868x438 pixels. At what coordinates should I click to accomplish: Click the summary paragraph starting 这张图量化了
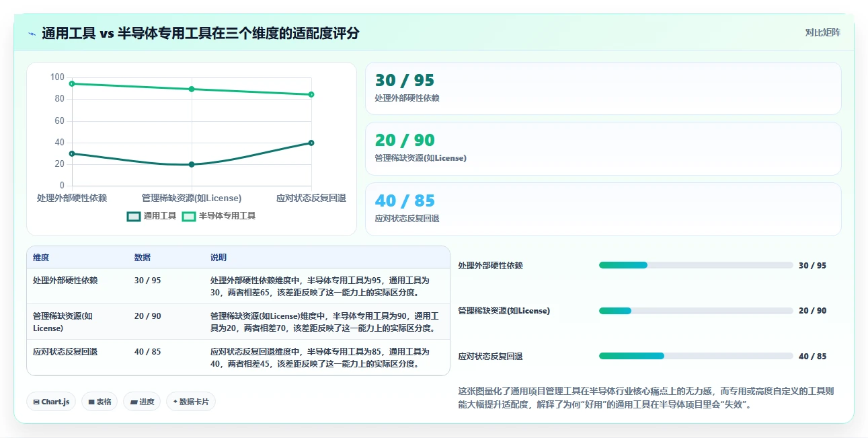[x=646, y=398]
